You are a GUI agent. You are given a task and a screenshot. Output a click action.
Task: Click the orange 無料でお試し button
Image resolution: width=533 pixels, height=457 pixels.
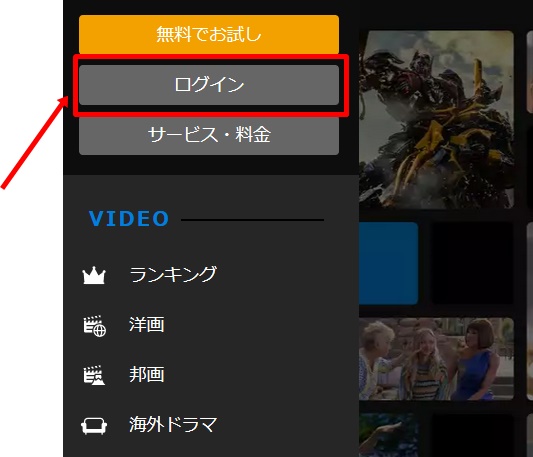tap(209, 34)
